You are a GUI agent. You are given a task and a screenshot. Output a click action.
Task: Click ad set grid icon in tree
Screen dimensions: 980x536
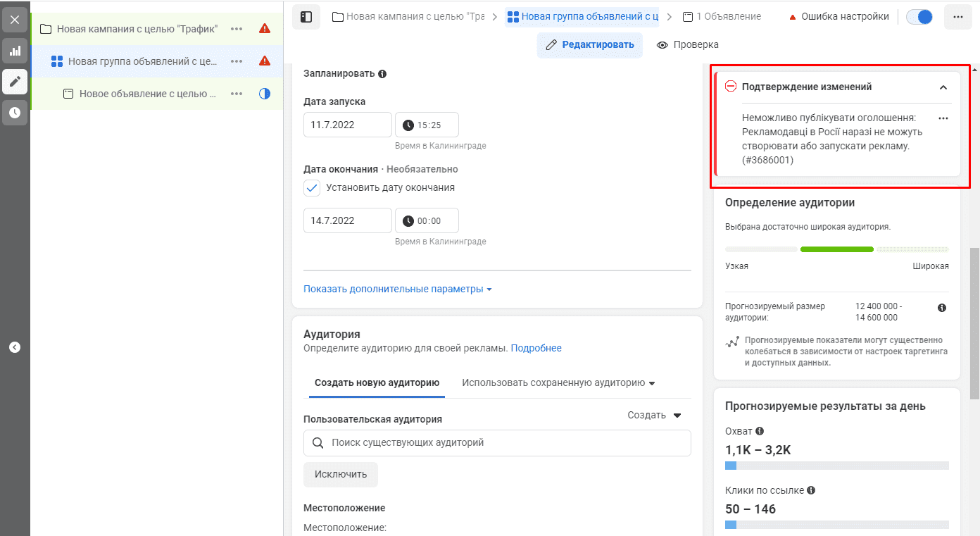coord(57,61)
